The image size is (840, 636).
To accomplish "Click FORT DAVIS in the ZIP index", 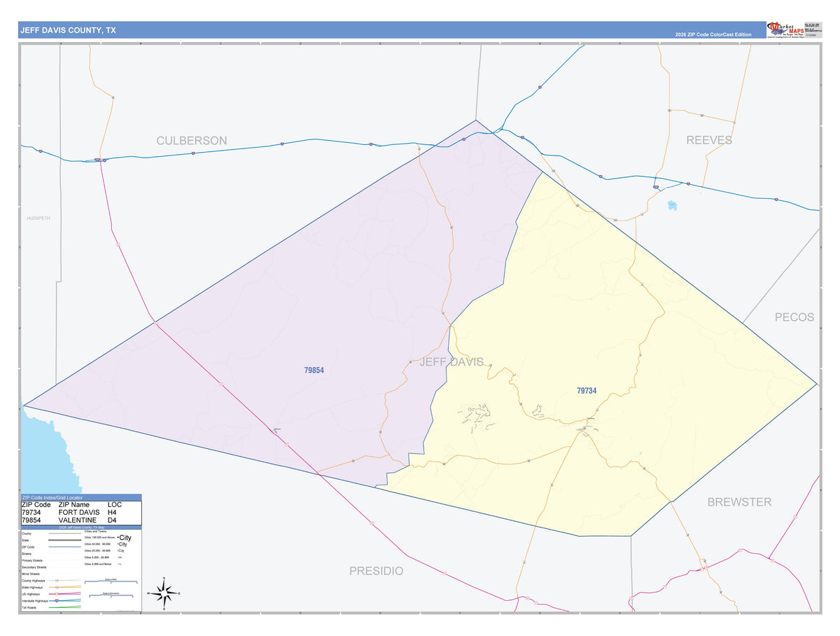I will (x=79, y=513).
